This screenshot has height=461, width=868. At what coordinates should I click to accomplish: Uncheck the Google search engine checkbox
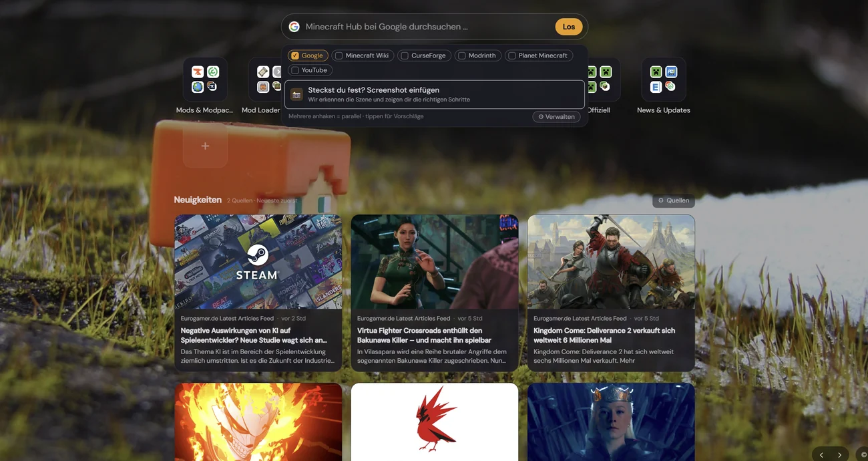click(x=295, y=55)
